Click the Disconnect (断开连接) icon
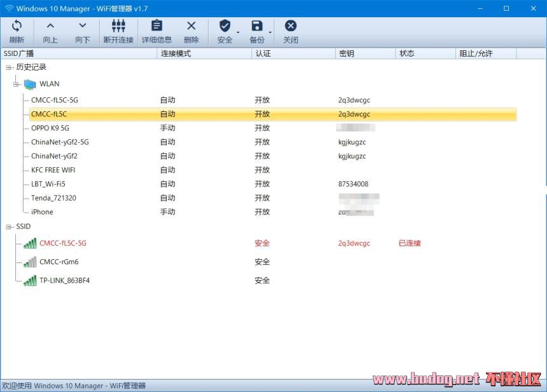Viewport: 547px width, 392px height. [x=118, y=26]
